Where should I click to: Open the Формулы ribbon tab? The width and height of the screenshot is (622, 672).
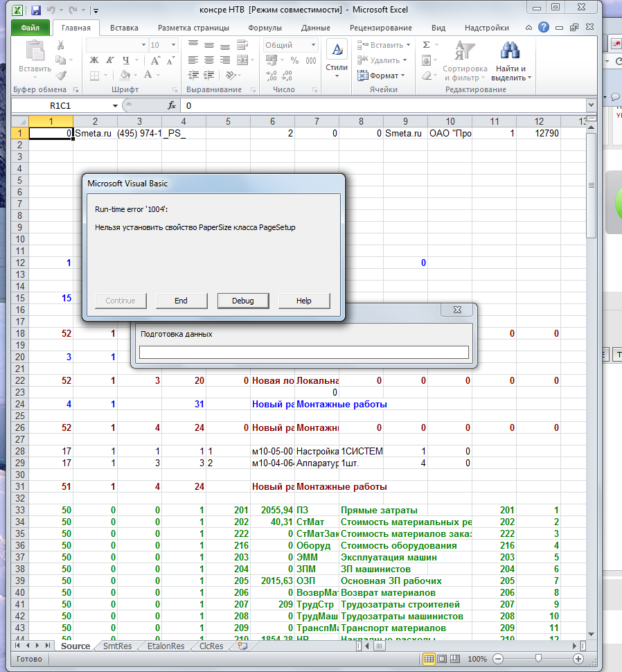264,28
